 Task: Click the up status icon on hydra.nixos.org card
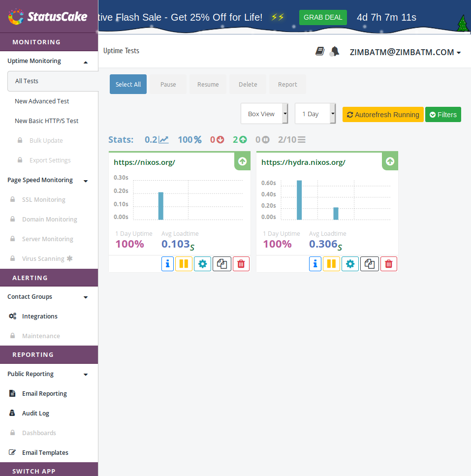pyautogui.click(x=390, y=161)
